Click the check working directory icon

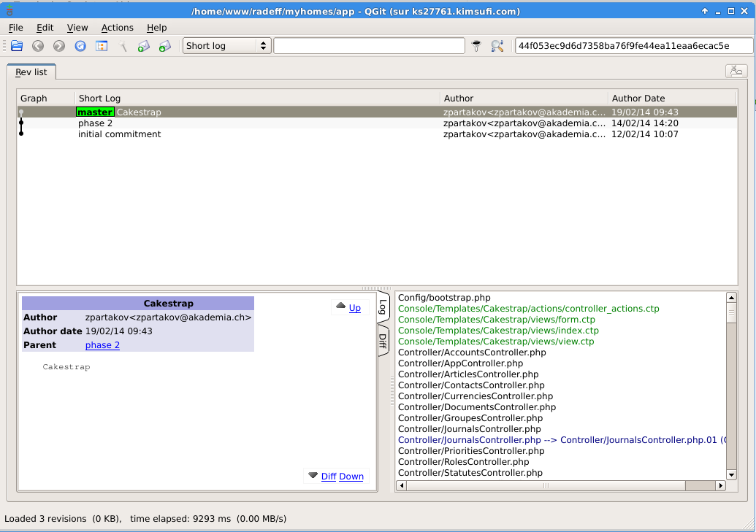click(x=102, y=46)
